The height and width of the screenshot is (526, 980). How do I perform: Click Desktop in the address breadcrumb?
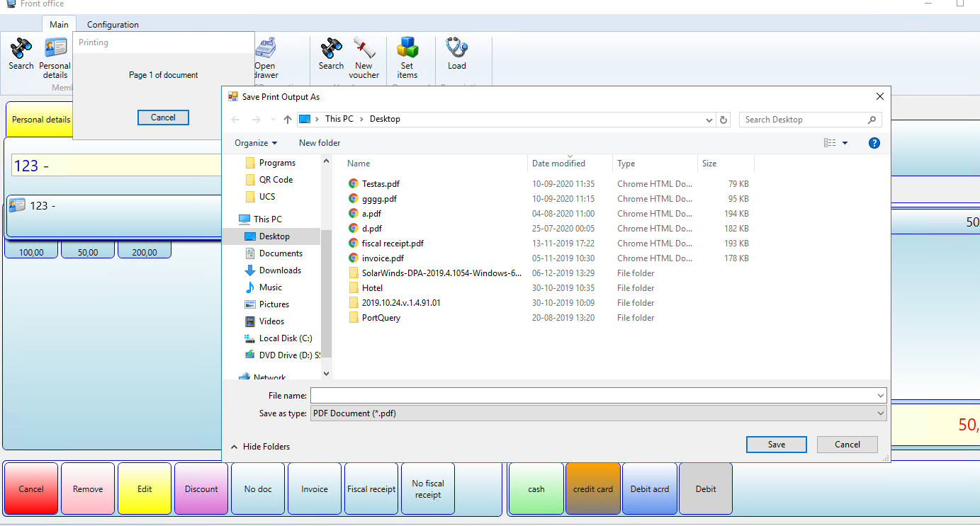[385, 119]
